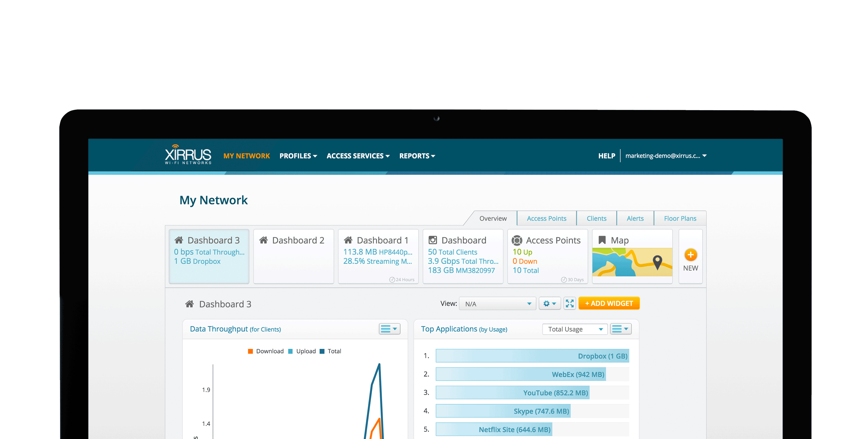Click '0 bps Total Through...' text
Viewport: 868px width, 439px height.
click(x=209, y=252)
